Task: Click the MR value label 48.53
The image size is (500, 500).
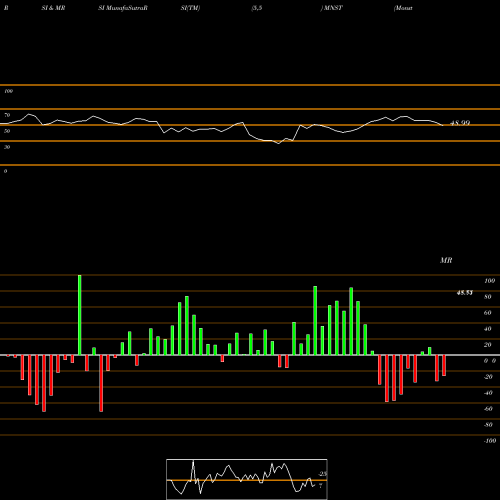Action: click(x=465, y=293)
